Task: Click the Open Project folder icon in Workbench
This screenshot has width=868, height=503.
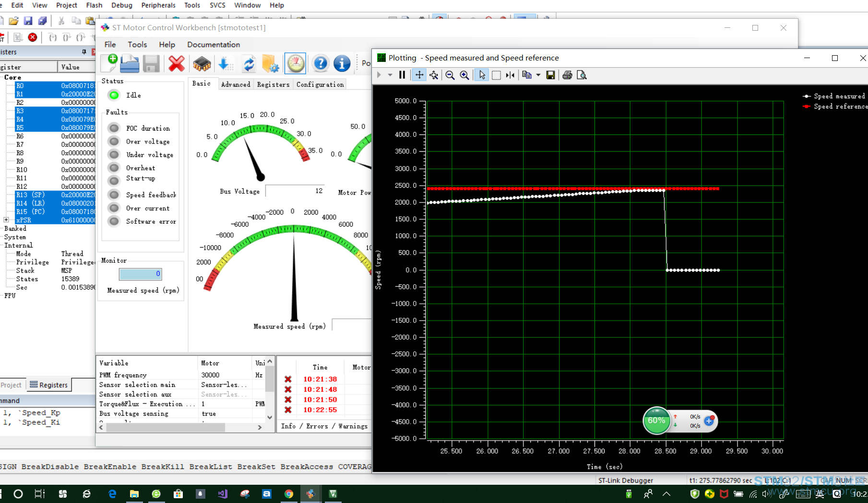Action: pyautogui.click(x=130, y=63)
